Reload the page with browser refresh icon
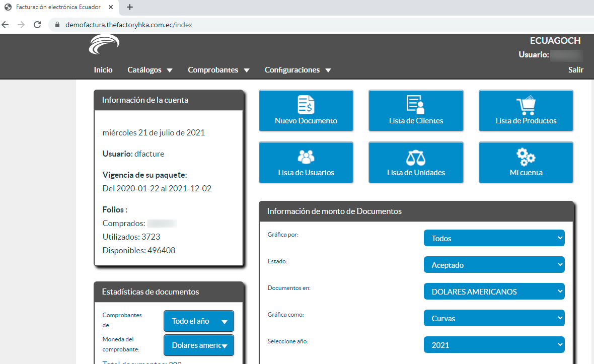This screenshot has height=364, width=594. coord(37,25)
